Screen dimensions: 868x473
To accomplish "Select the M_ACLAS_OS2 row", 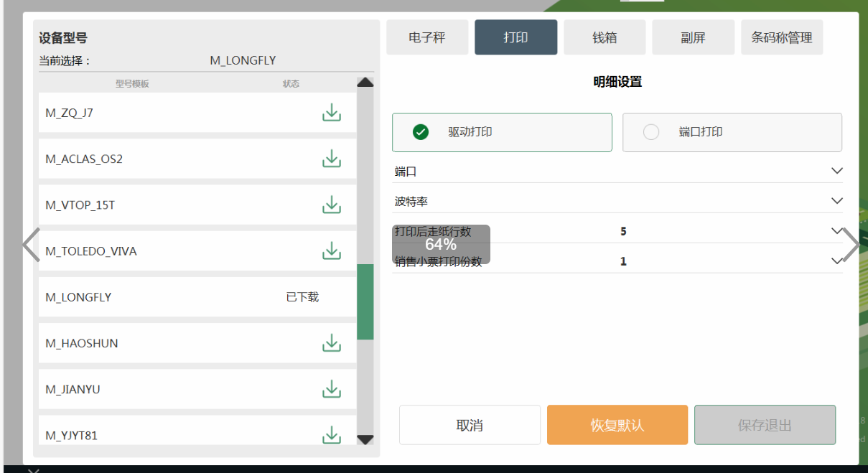I will tap(197, 159).
